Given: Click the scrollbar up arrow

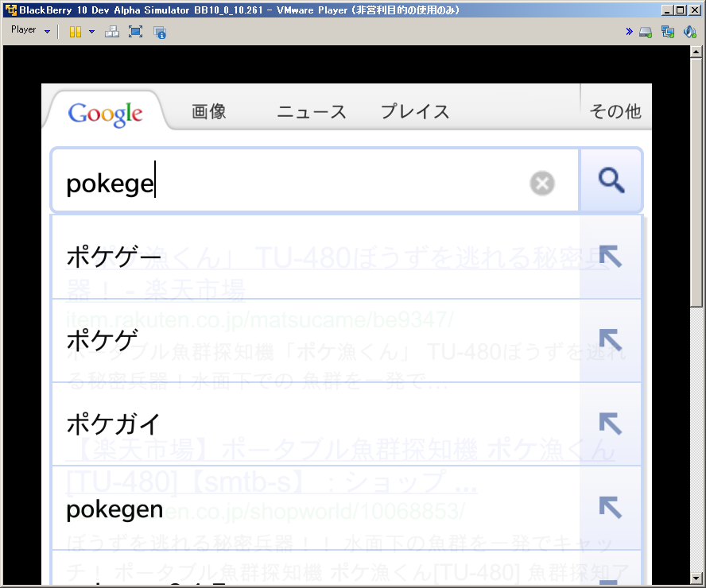Looking at the screenshot, I should [x=696, y=52].
